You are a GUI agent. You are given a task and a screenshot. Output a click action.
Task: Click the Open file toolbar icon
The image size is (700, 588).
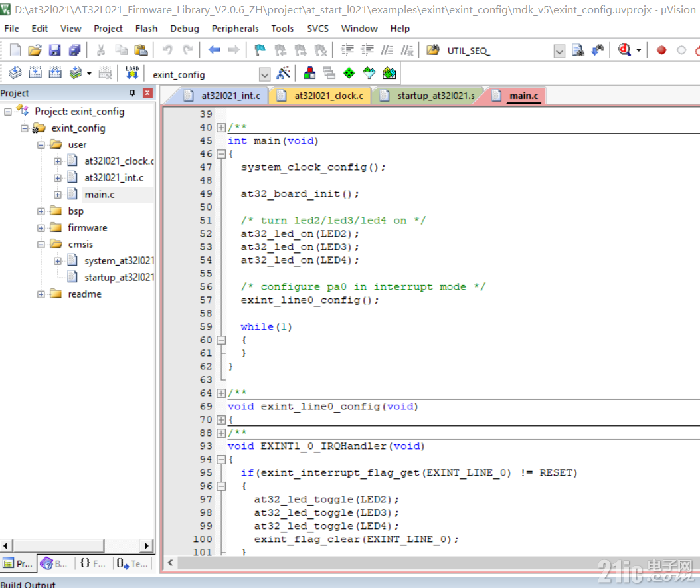[35, 50]
